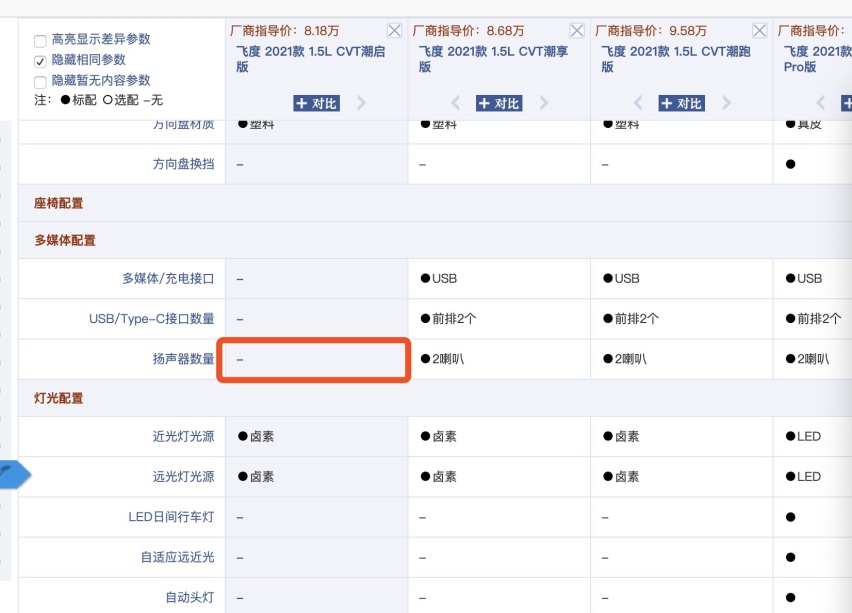Select the 多媒体/充电接口 parameter label
This screenshot has height=613, width=852.
168,278
